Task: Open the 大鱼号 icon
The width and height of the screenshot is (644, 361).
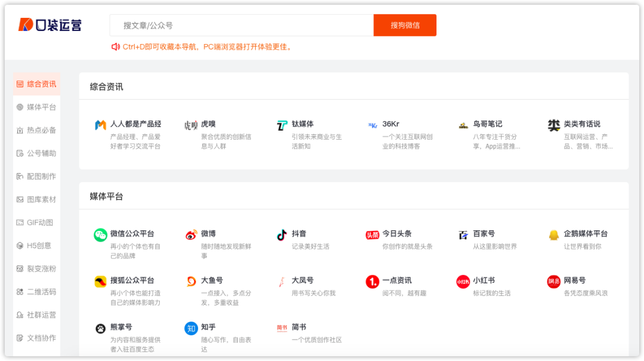Action: tap(191, 281)
